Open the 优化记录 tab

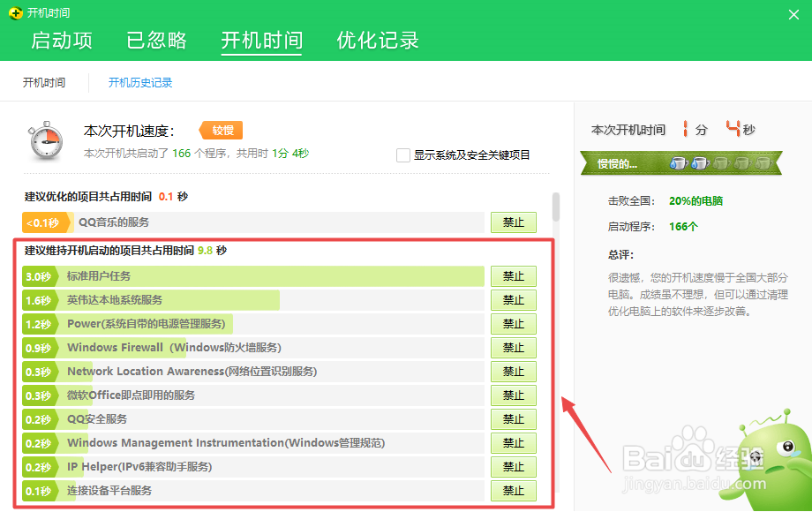coord(378,41)
